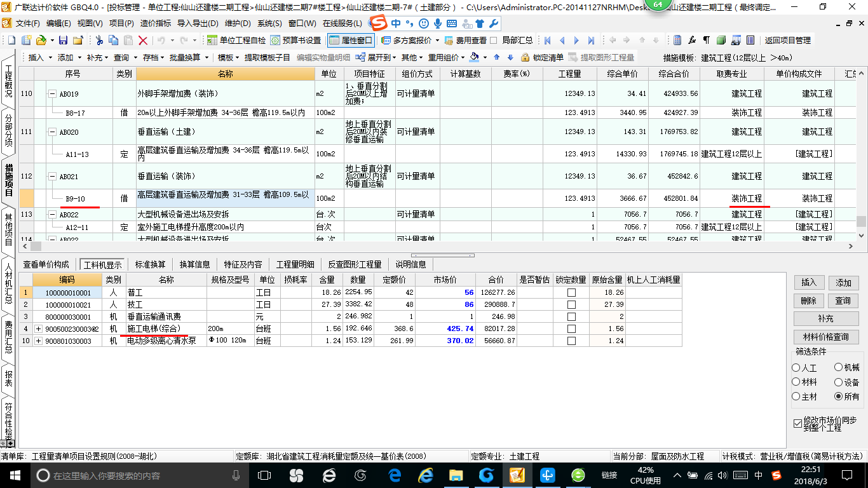Image resolution: width=868 pixels, height=488 pixels.
Task: Move row down with blue down arrow
Action: tap(510, 57)
